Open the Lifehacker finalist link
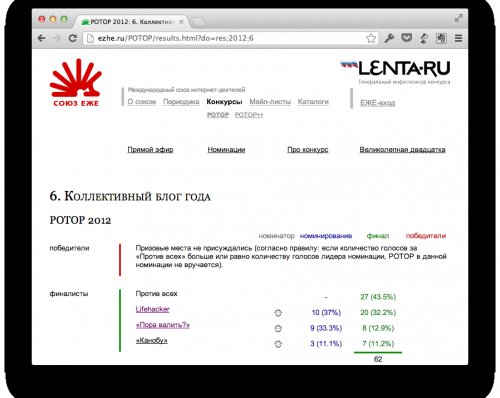This screenshot has height=398, width=500. [x=153, y=309]
